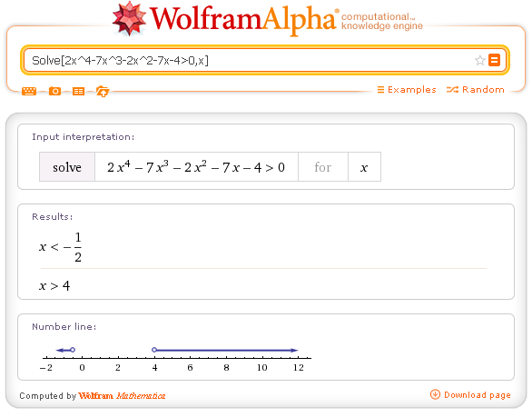Viewport: 532px width, 417px height.
Task: Click the result x > 4
Action: [x=54, y=285]
